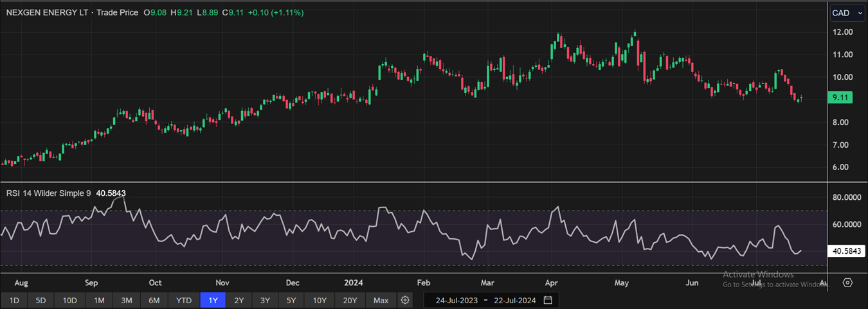Click the +0.10 (+1.11%) change value
Viewport: 868px width, 309px height.
click(x=275, y=12)
